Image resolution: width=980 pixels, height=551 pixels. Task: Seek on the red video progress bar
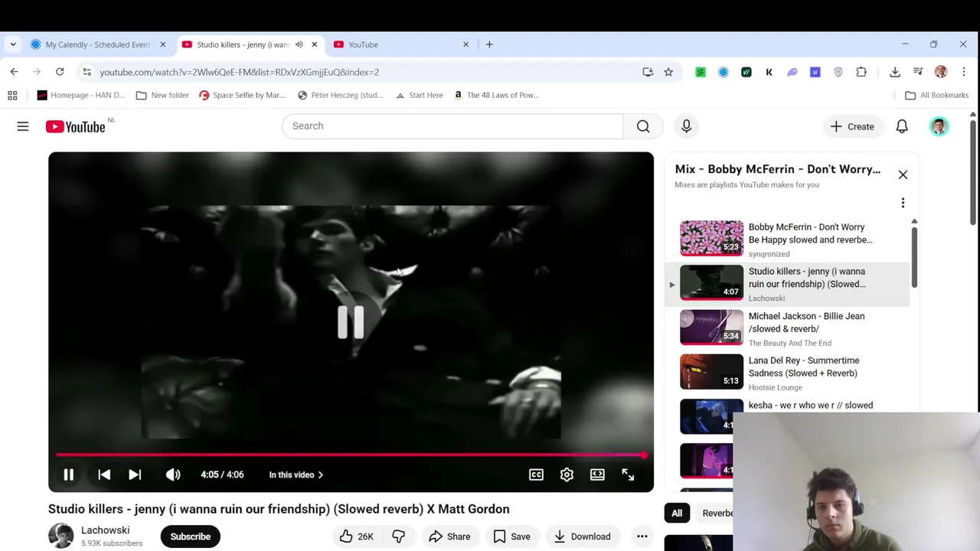pos(351,455)
